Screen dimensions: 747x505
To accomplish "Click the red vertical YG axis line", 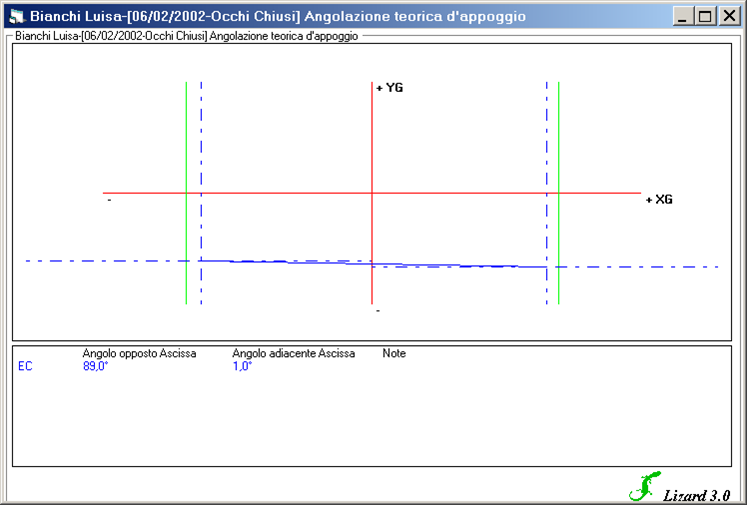I will 372,140.
